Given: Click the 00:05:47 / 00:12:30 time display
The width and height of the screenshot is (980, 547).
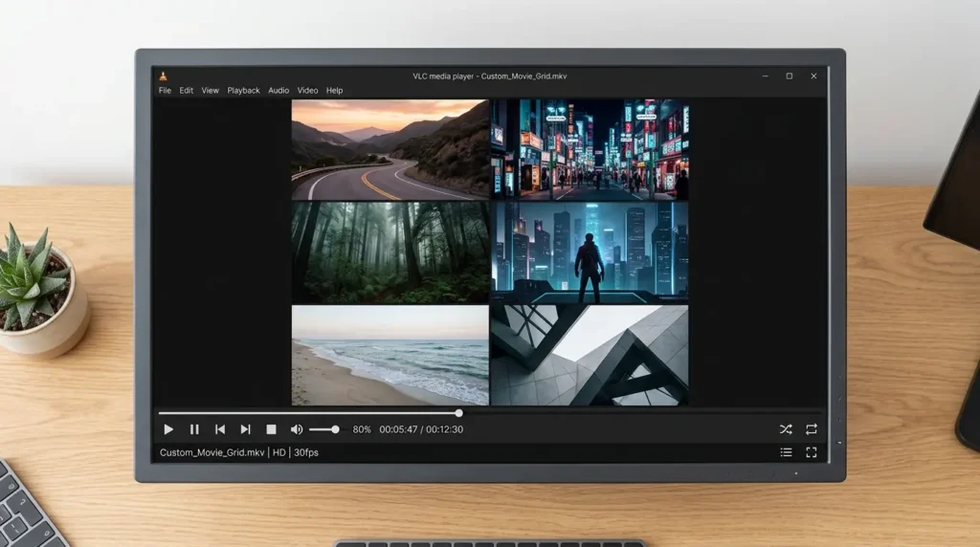Looking at the screenshot, I should coord(421,429).
